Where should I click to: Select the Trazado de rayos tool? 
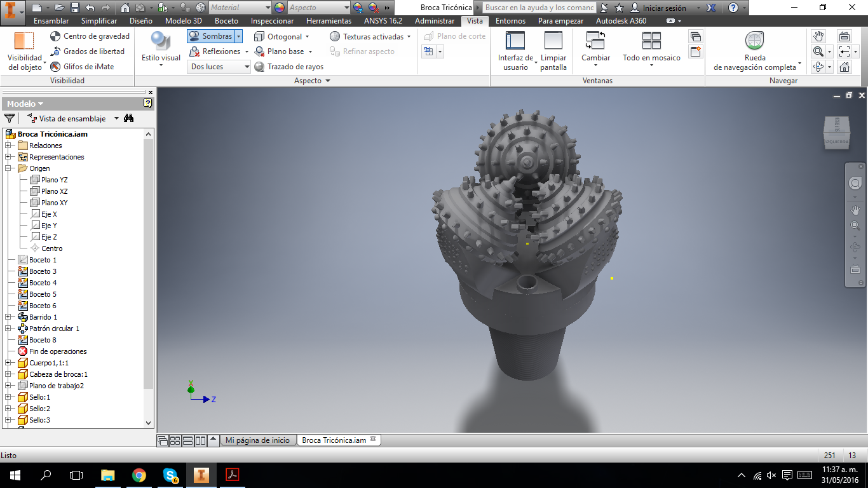pos(288,67)
